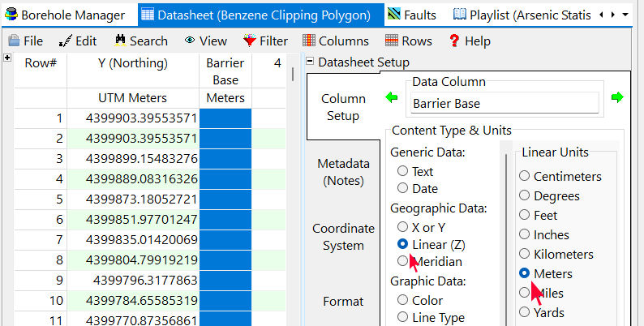The width and height of the screenshot is (644, 326).
Task: Open the tab list dropdown arrow
Action: (x=625, y=15)
